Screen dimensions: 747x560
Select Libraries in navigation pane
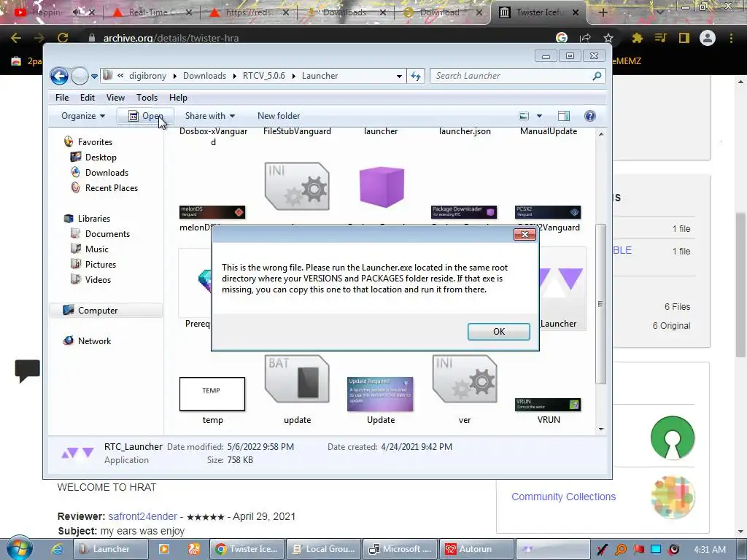point(94,219)
